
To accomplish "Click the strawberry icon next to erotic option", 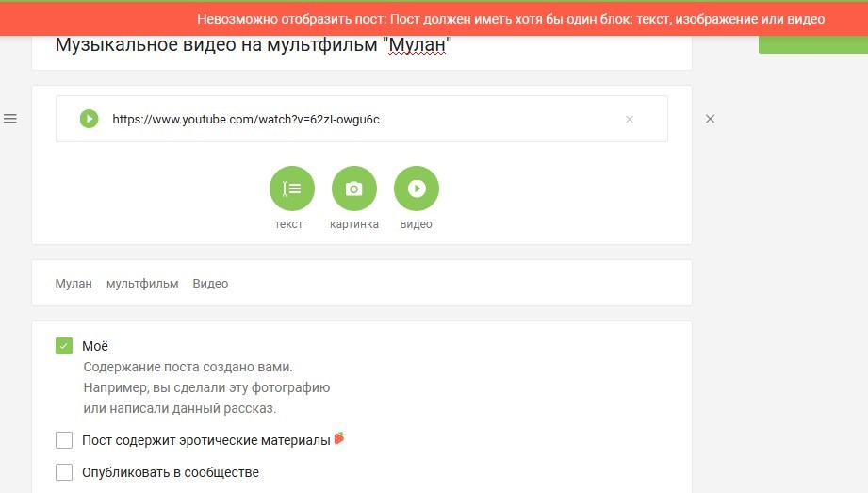I will click(x=339, y=438).
